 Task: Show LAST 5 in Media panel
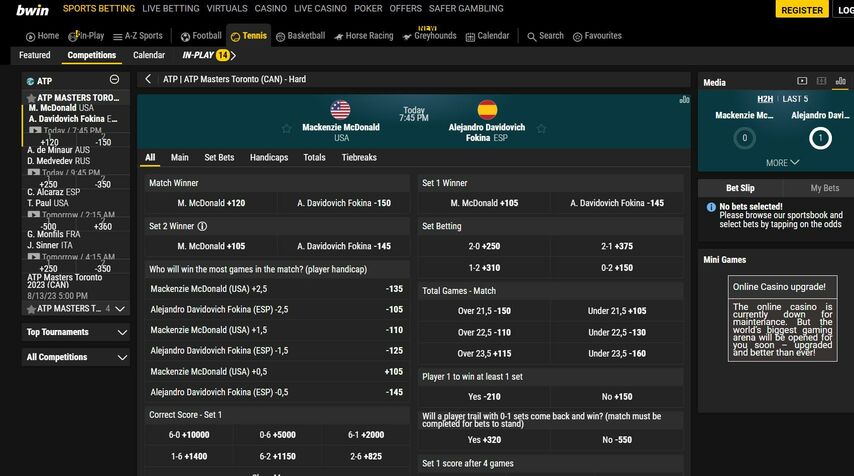tap(795, 99)
